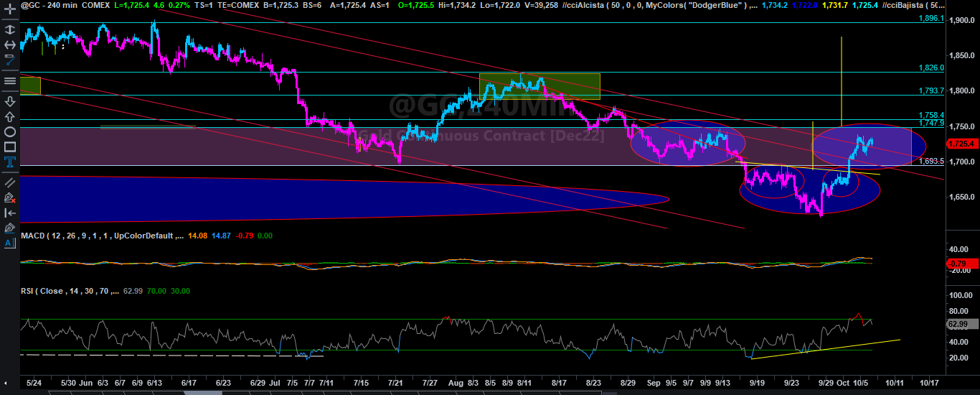Click the 1,793.7 price level label
Image resolution: width=980 pixels, height=395 pixels.
(x=932, y=90)
